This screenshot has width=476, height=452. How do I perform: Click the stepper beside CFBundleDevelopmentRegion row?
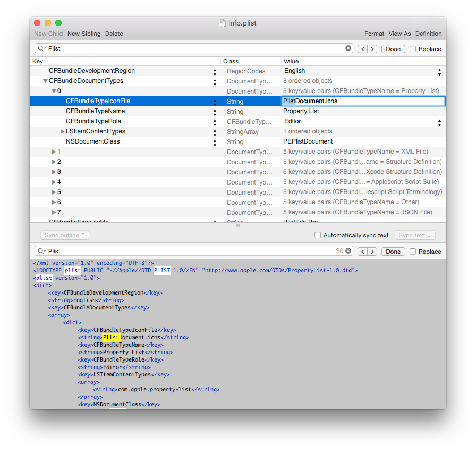click(215, 71)
